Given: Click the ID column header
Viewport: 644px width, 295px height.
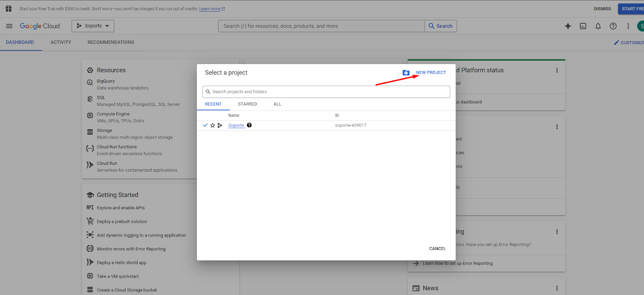Looking at the screenshot, I should pyautogui.click(x=337, y=115).
